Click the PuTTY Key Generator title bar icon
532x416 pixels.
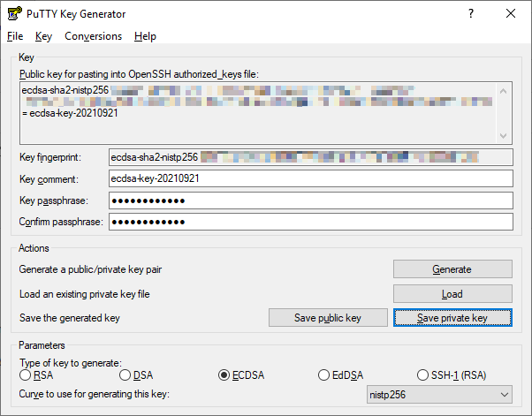tap(14, 14)
